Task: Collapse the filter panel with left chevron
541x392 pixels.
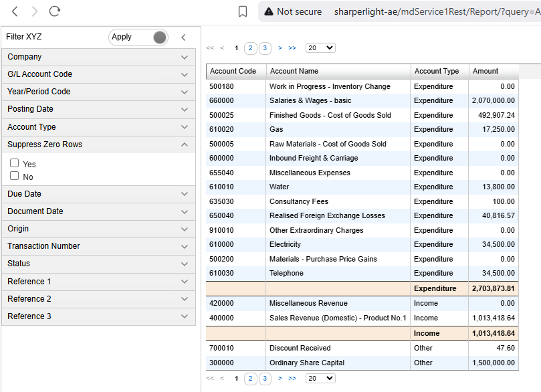Action: 183,37
